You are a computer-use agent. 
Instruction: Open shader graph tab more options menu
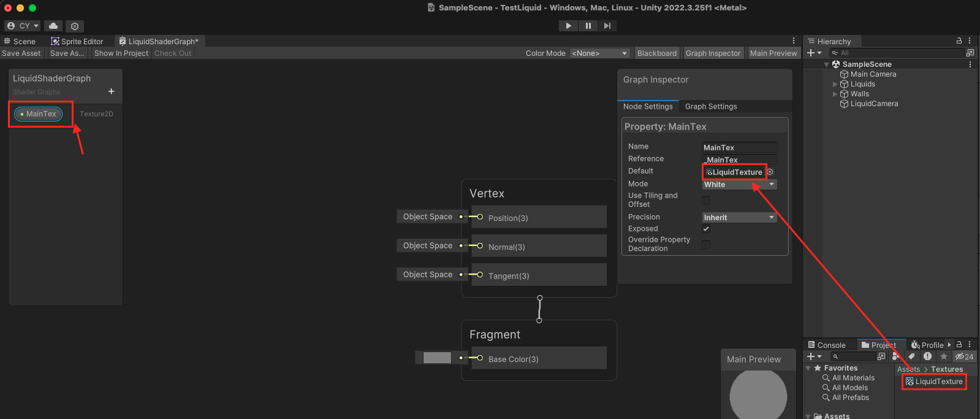click(794, 40)
